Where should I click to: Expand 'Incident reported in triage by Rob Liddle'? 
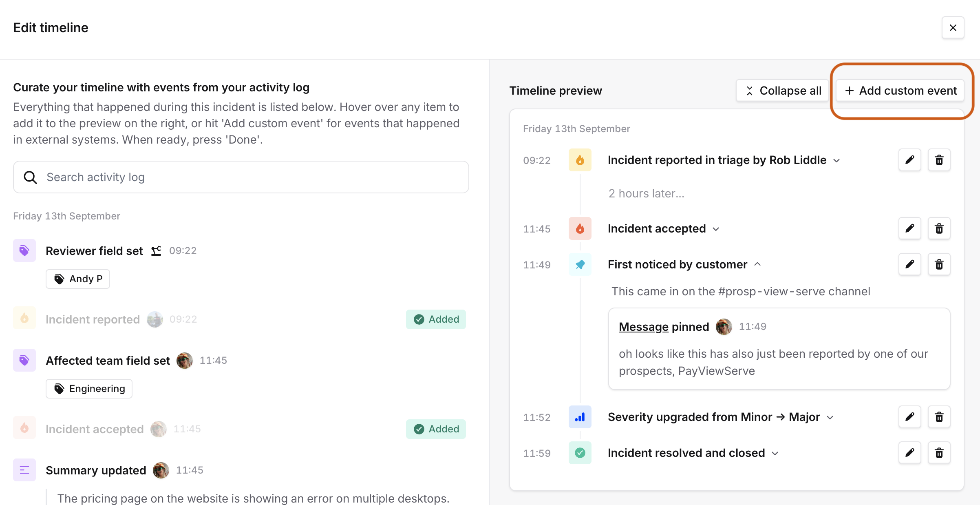pyautogui.click(x=837, y=160)
